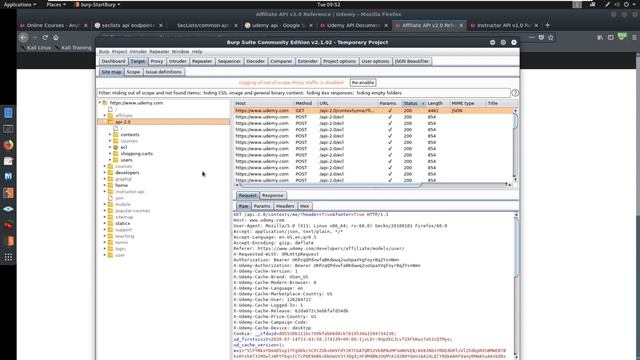Open a new Firefox tab with plus
The width and height of the screenshot is (640, 360).
coord(547,25)
